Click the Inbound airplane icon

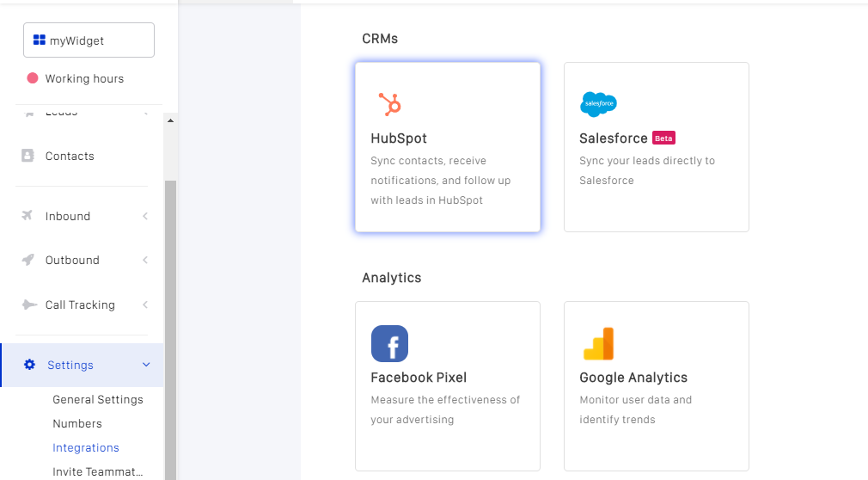point(28,215)
